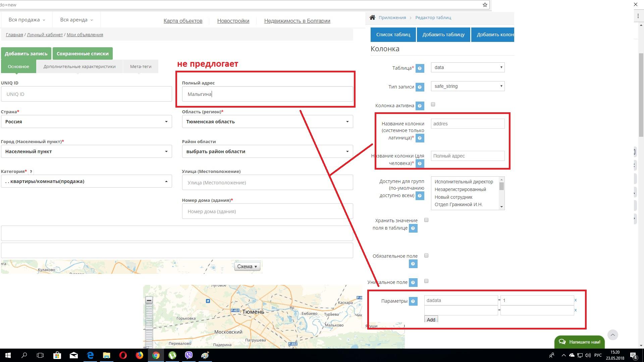The width and height of the screenshot is (644, 362).
Task: Open the Вся аренда menu
Action: click(x=76, y=20)
